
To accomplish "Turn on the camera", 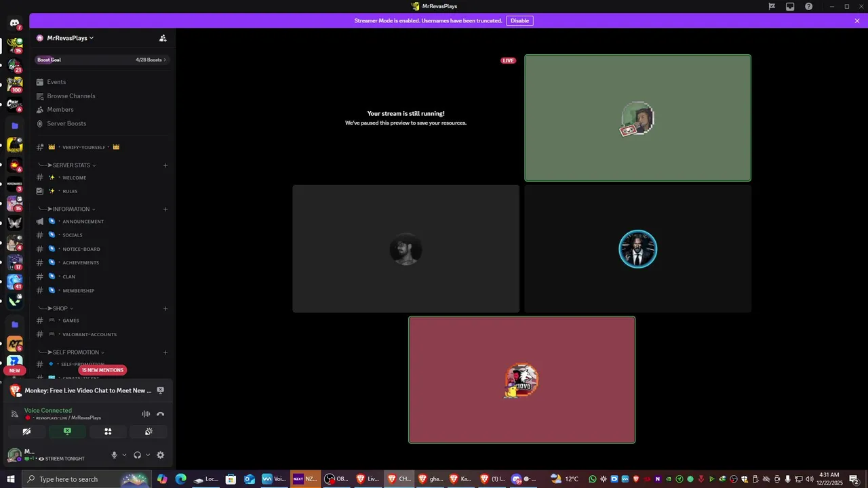I will coord(26,431).
